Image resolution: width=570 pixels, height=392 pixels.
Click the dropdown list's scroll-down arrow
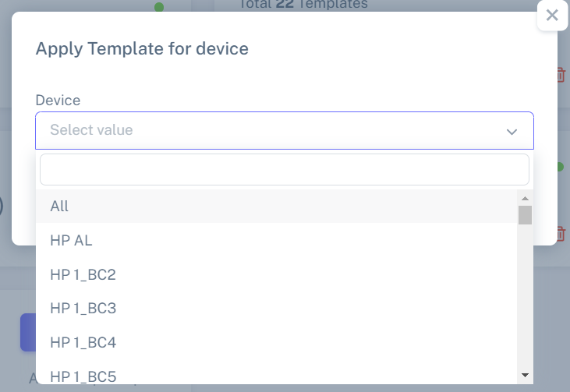[x=525, y=375]
